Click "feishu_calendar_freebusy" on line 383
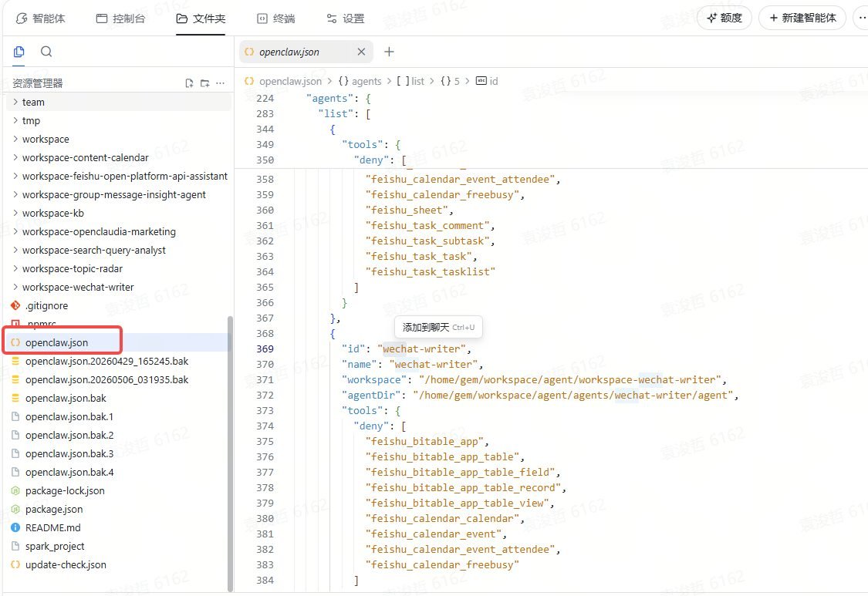The width and height of the screenshot is (868, 596). click(442, 564)
